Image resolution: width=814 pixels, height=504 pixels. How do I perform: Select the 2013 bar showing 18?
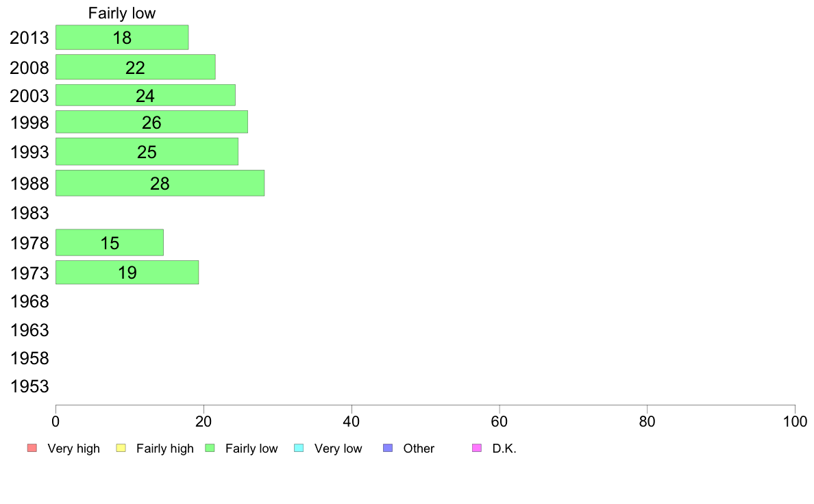(x=122, y=38)
